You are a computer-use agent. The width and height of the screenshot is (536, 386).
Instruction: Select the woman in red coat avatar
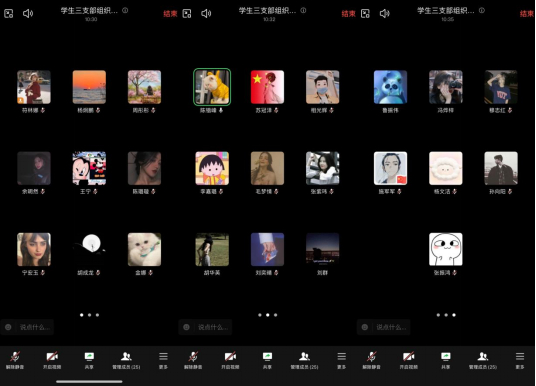(34, 87)
